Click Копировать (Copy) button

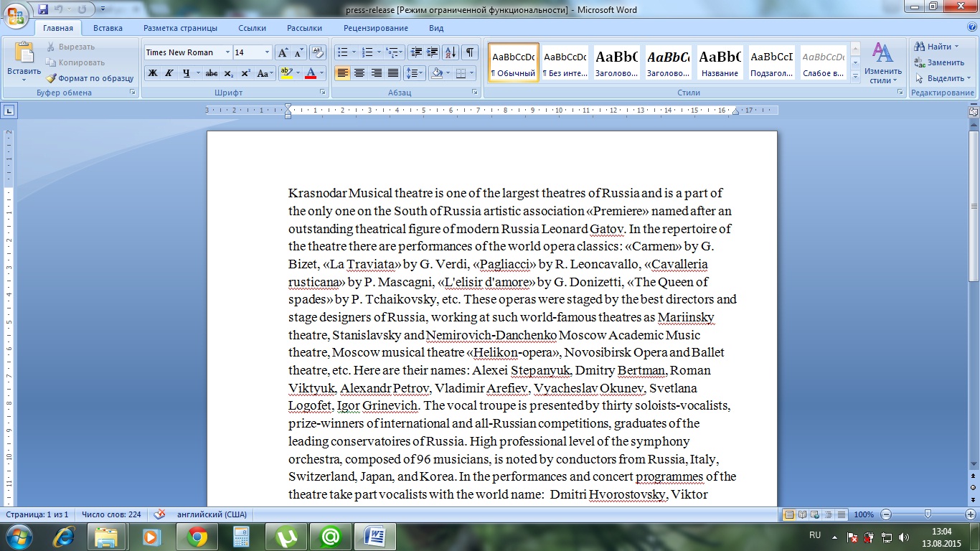[75, 62]
